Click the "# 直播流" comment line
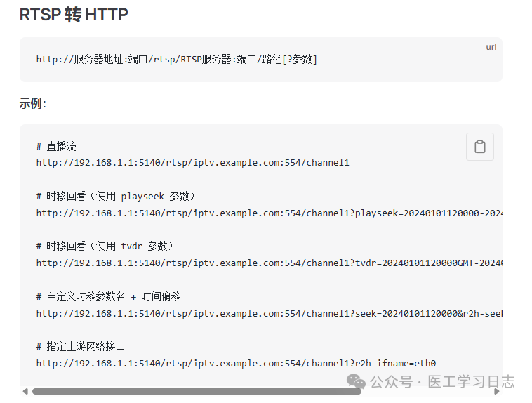Image resolution: width=532 pixels, height=403 pixels. click(x=57, y=147)
